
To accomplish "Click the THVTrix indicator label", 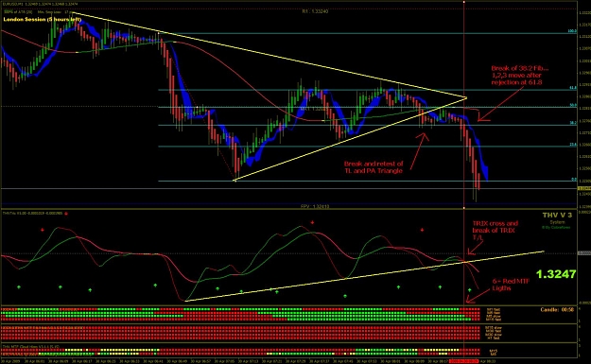I will point(32,214).
